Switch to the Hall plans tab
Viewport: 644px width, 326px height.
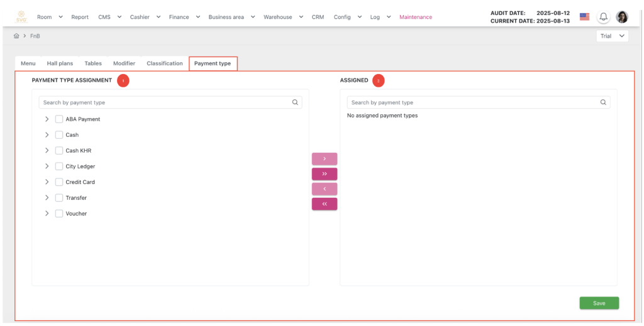coord(60,63)
